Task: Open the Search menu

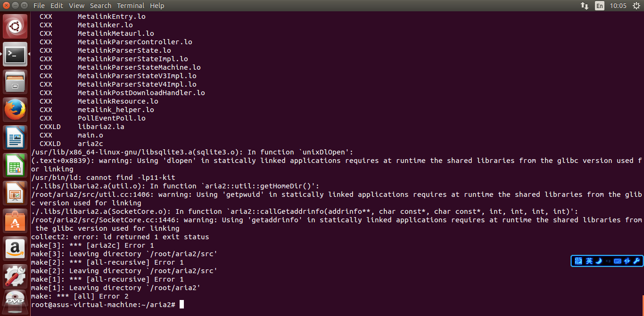Action: pos(100,5)
